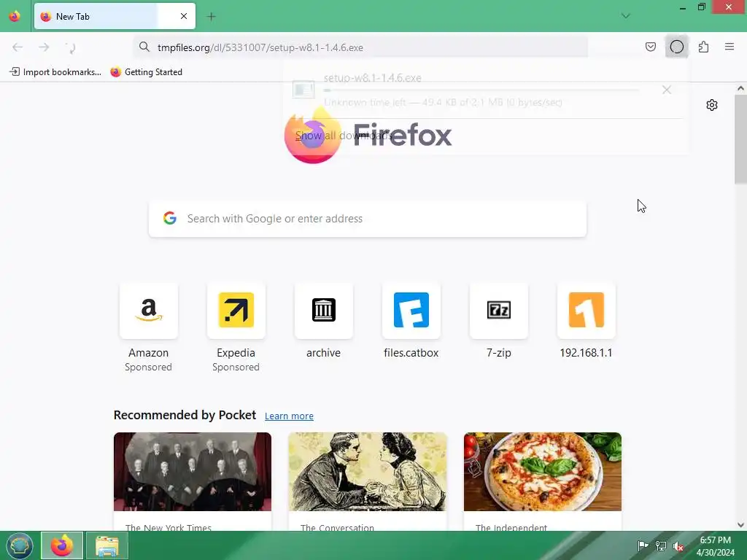Open the File Explorer taskbar icon

[107, 545]
